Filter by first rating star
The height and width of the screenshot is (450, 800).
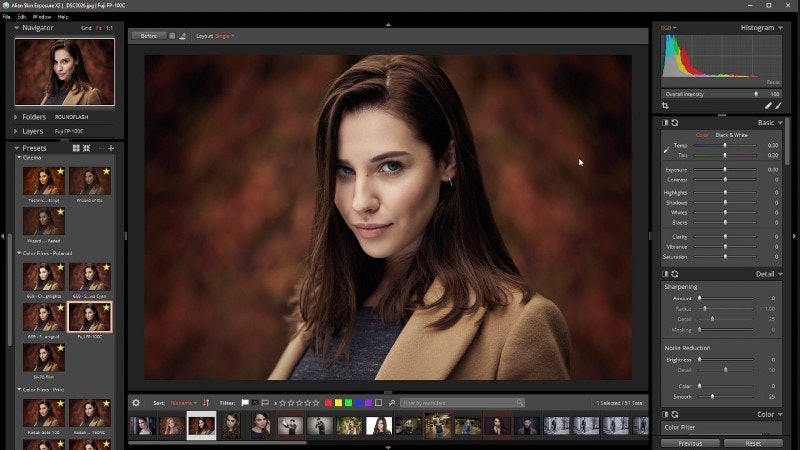coord(283,403)
